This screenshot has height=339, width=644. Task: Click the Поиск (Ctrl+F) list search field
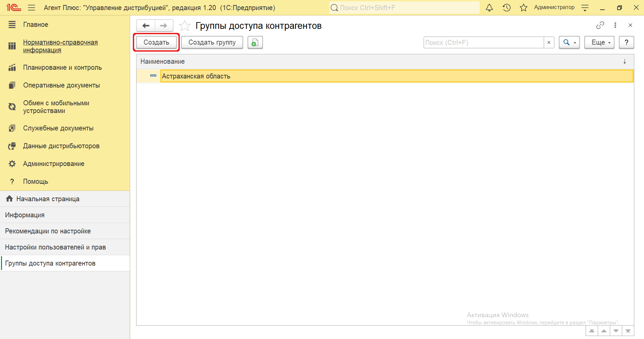click(x=483, y=43)
